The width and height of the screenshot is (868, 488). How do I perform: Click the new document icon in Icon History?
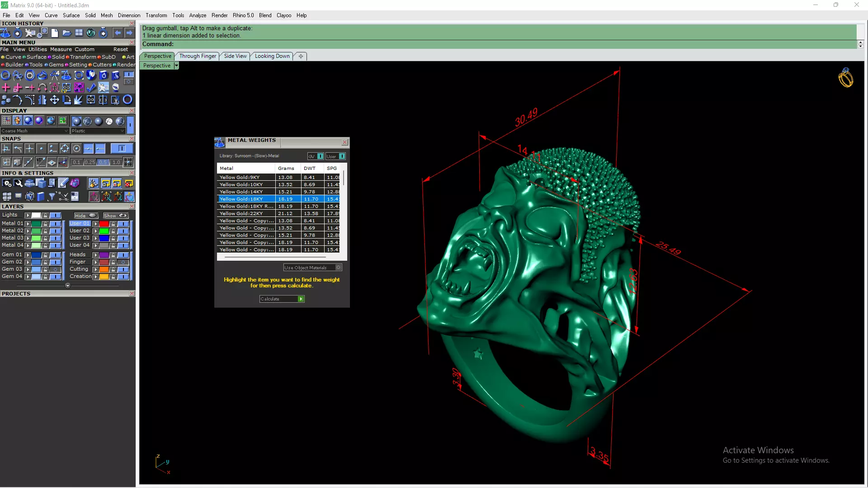55,33
